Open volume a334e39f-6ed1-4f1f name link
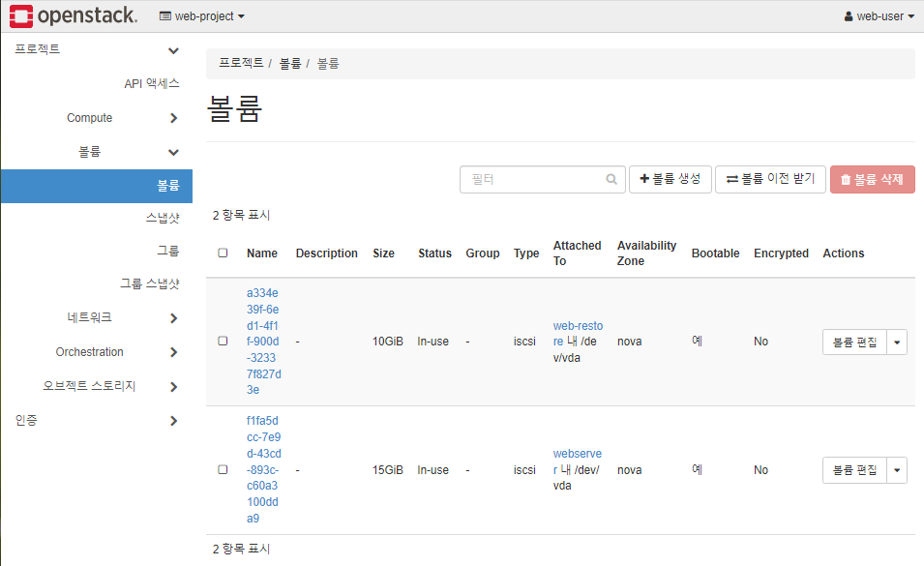The width and height of the screenshot is (924, 566). point(264,342)
